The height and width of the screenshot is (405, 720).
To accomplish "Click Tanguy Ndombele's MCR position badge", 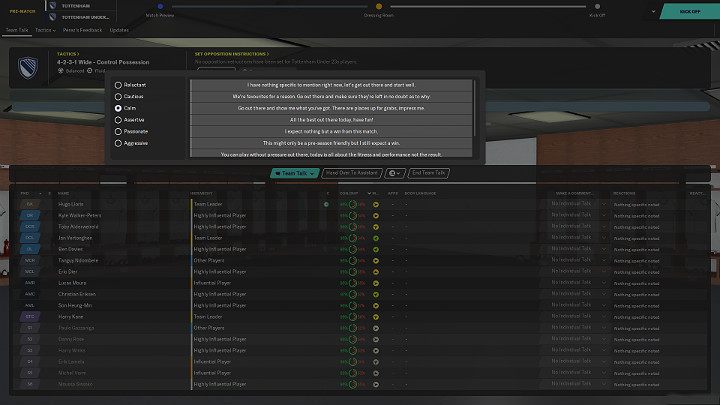I will [x=30, y=260].
